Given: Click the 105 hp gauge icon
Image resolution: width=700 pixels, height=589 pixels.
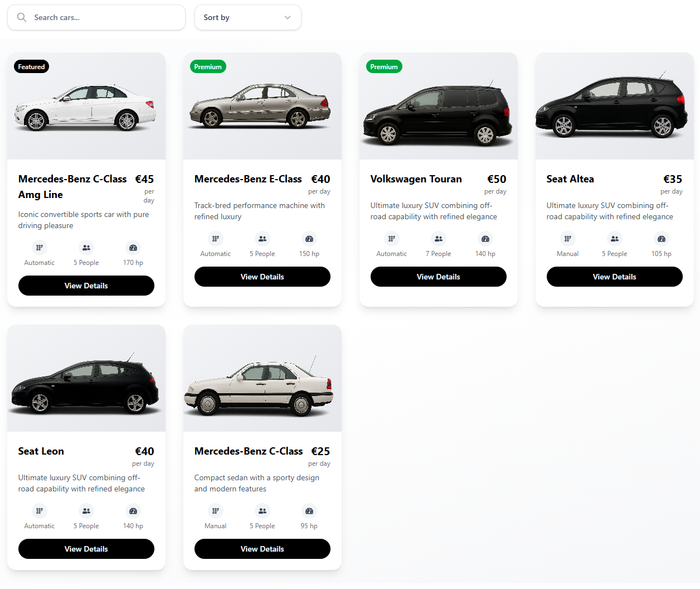Looking at the screenshot, I should click(662, 239).
